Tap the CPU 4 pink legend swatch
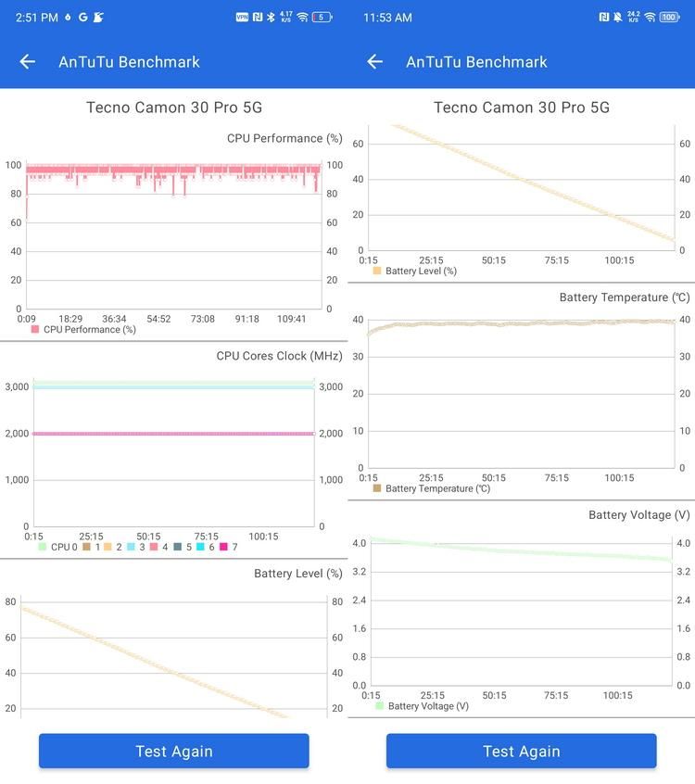Viewport: 695px width, 784px height. pyautogui.click(x=154, y=547)
